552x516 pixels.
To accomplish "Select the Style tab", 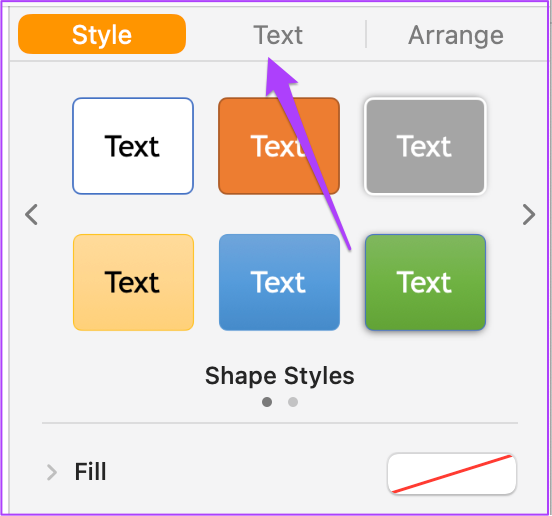I will (x=102, y=34).
